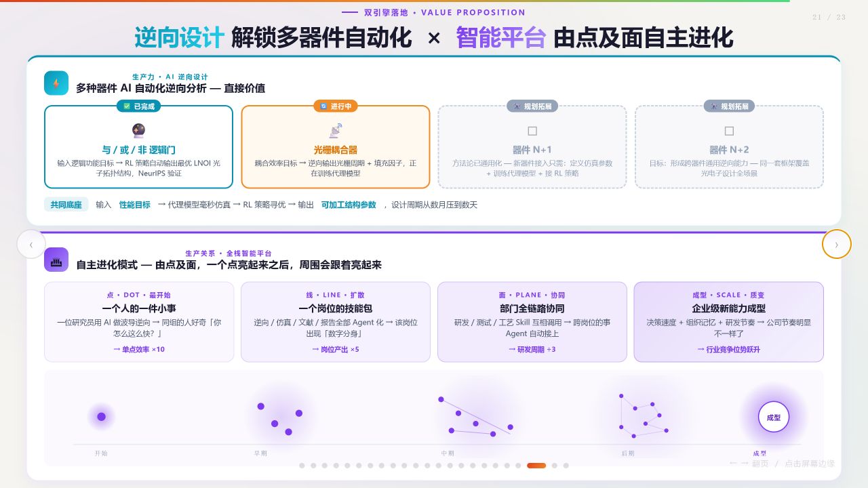Viewport: 868px width, 488px height.
Task: Click the pagination dot just before the orange one
Action: click(518, 466)
